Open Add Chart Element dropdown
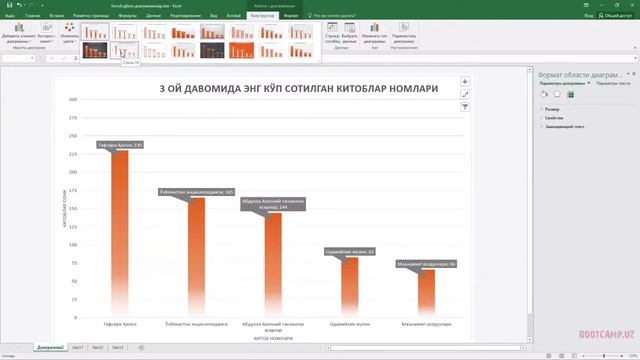 19,33
